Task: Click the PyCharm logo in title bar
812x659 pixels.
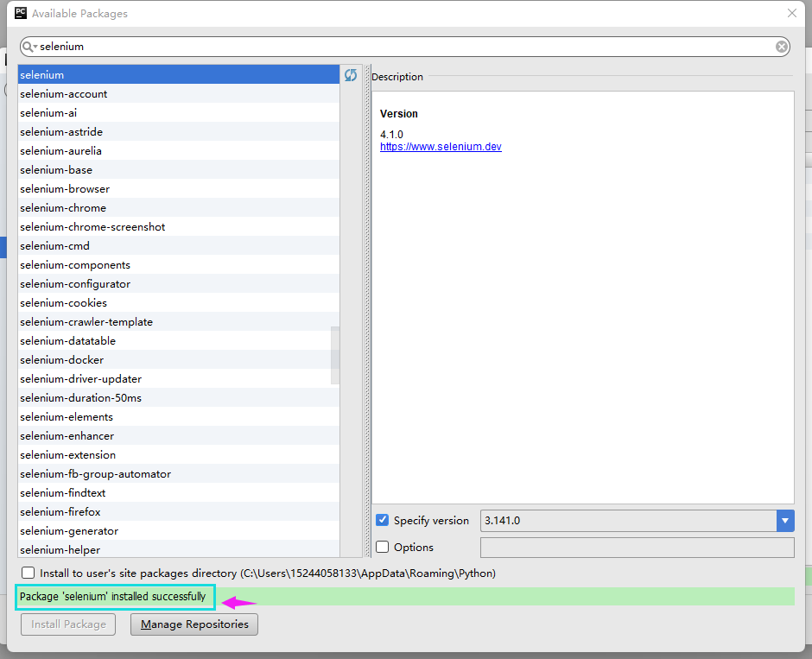Action: point(20,13)
